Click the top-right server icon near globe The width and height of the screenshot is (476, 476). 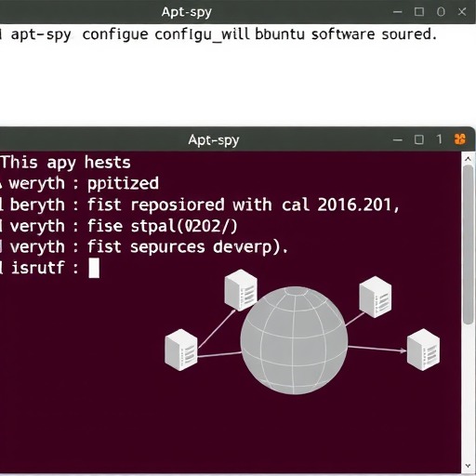(376, 297)
